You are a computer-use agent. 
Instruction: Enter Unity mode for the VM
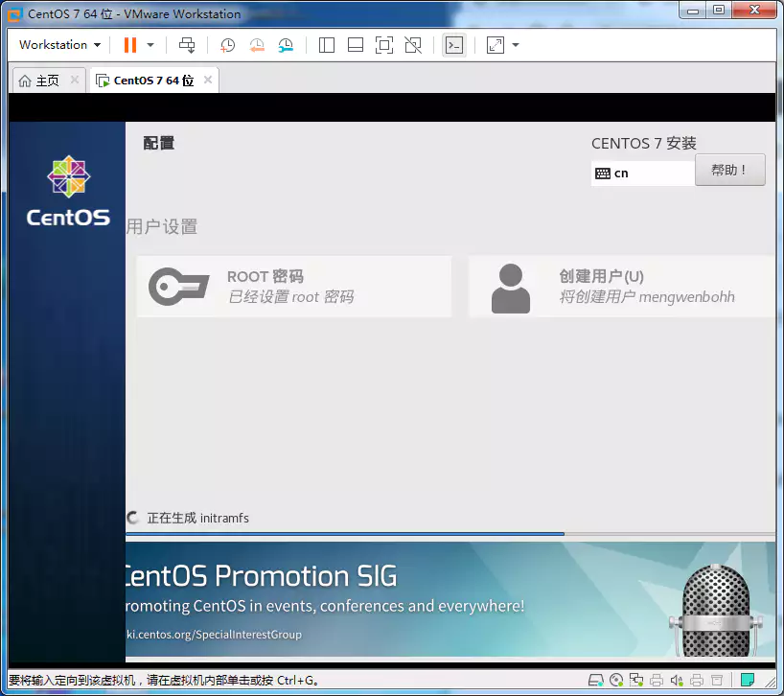pyautogui.click(x=412, y=45)
